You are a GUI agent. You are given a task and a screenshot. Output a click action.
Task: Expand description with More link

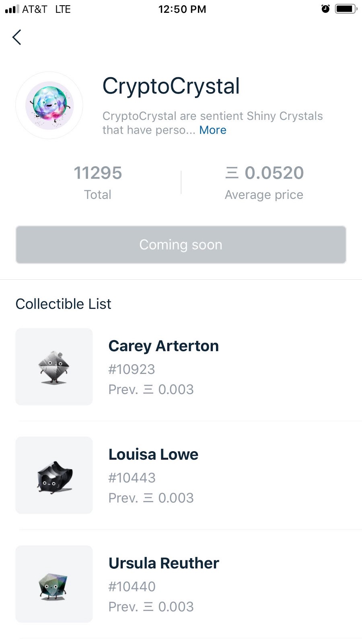coord(213,130)
